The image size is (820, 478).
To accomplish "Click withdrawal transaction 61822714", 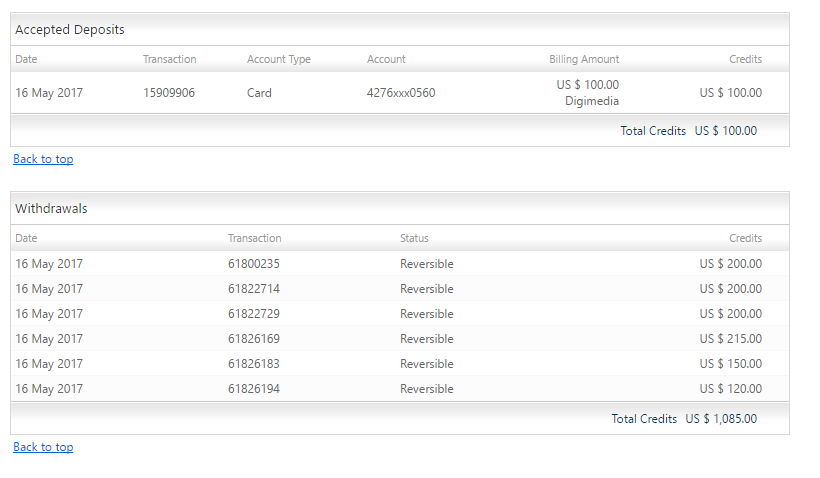I will [x=254, y=289].
